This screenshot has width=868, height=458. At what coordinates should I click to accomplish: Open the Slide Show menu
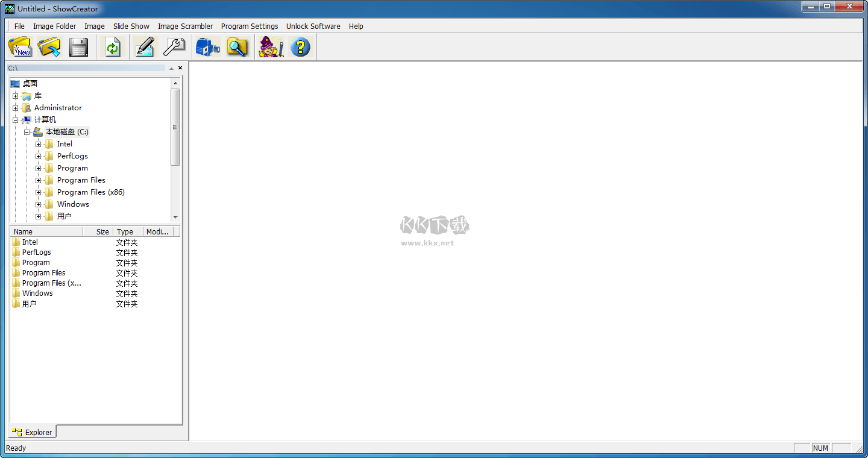pyautogui.click(x=131, y=26)
